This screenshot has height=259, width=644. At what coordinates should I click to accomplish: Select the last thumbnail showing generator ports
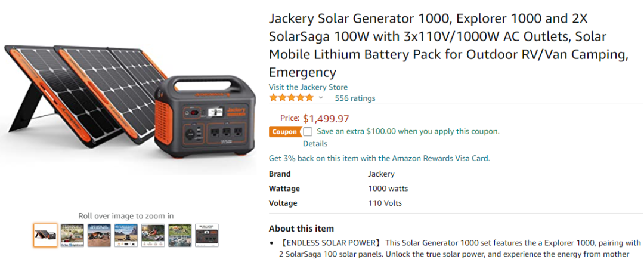pyautogui.click(x=207, y=235)
